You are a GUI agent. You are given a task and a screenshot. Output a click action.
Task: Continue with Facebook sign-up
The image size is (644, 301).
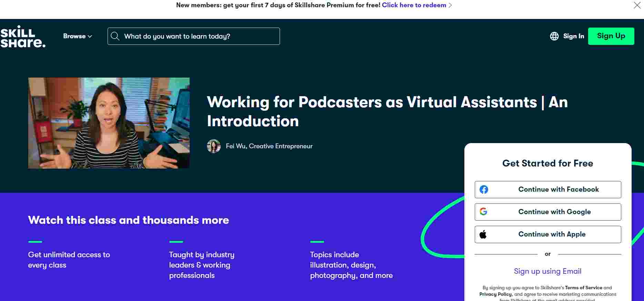[548, 190]
